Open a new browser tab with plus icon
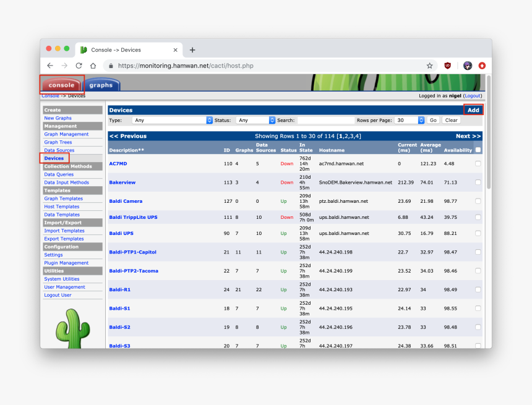Screen dimensions: 532x405 point(192,50)
